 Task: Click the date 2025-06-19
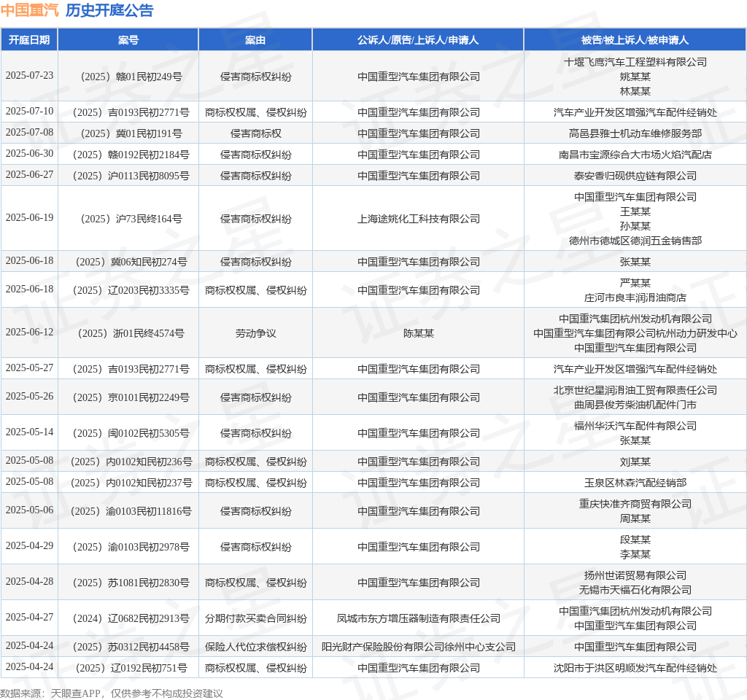tap(29, 217)
